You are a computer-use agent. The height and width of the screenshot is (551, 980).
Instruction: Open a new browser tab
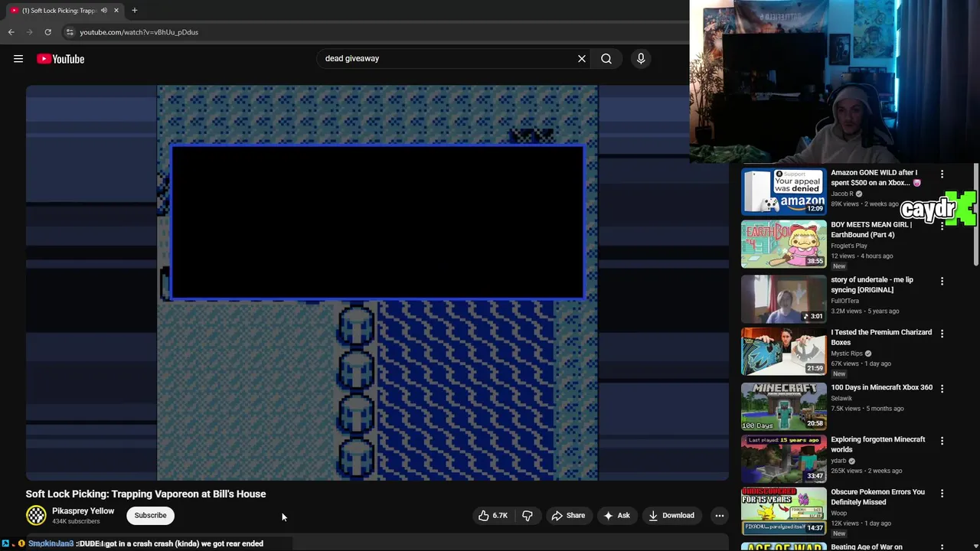(x=134, y=10)
